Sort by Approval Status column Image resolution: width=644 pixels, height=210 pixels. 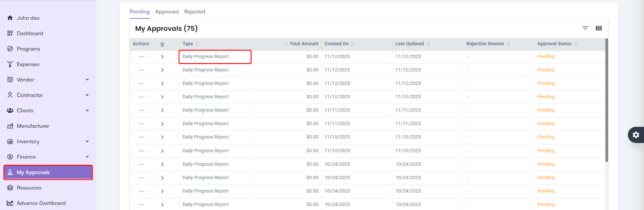576,44
